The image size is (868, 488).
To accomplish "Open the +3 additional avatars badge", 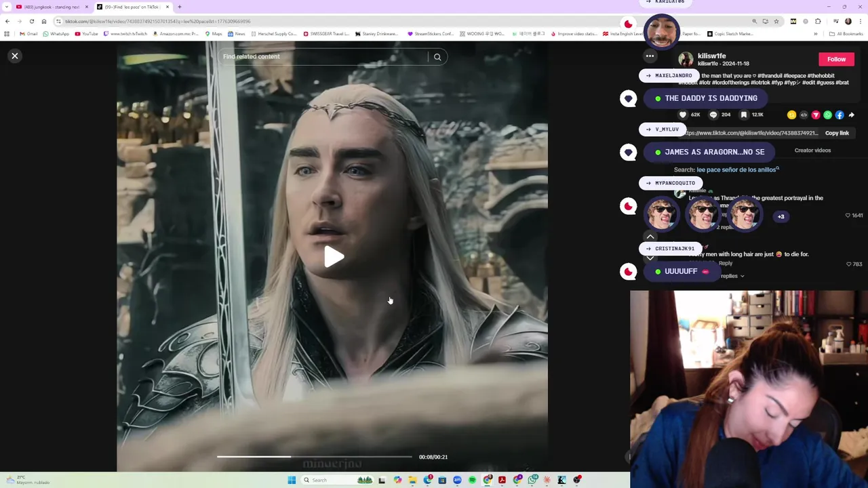I will 781,217.
